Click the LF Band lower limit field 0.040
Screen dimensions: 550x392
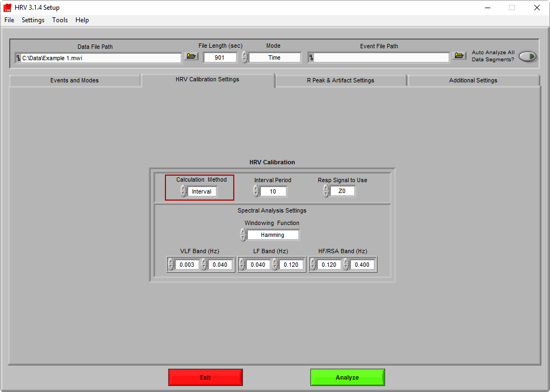pos(258,265)
